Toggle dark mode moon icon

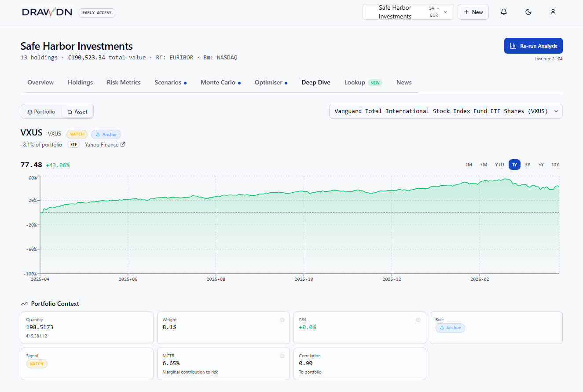click(528, 12)
